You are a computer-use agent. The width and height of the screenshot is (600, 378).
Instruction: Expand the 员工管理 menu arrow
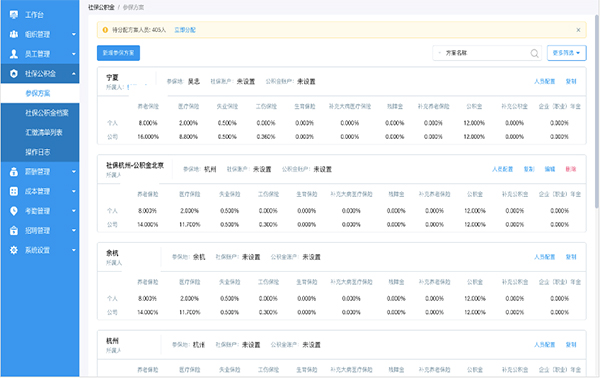[74, 54]
